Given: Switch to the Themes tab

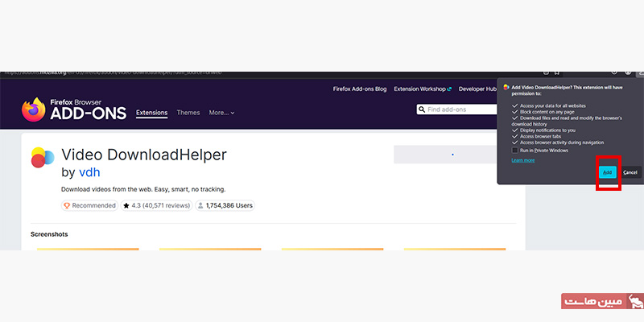Looking at the screenshot, I should coord(188,113).
